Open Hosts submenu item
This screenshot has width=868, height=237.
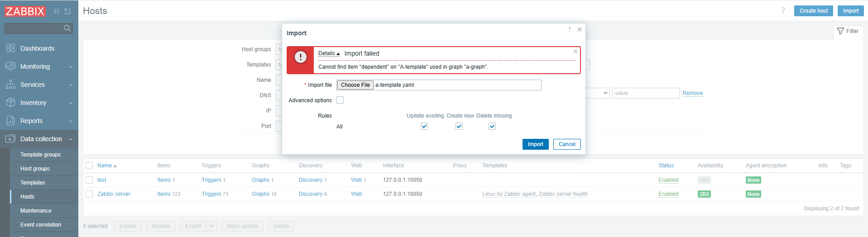pyautogui.click(x=27, y=197)
